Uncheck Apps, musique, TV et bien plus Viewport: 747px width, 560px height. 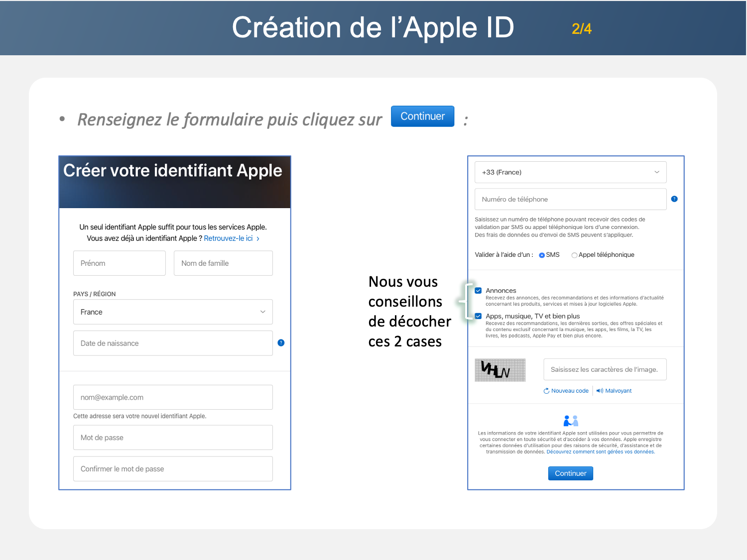click(x=478, y=316)
